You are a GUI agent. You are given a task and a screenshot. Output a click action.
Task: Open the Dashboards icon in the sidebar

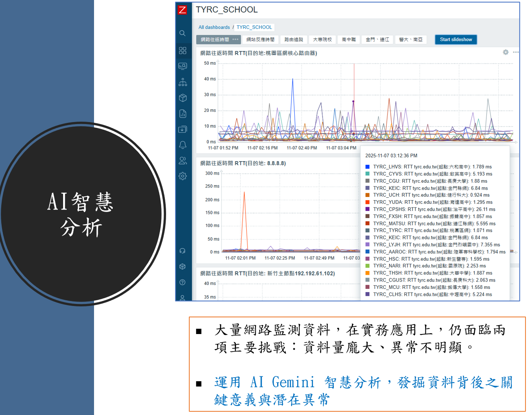[182, 50]
